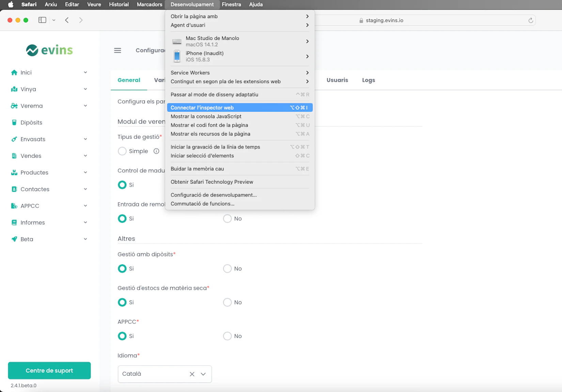
Task: Reload the page with the refresh icon
Action: [x=530, y=20]
